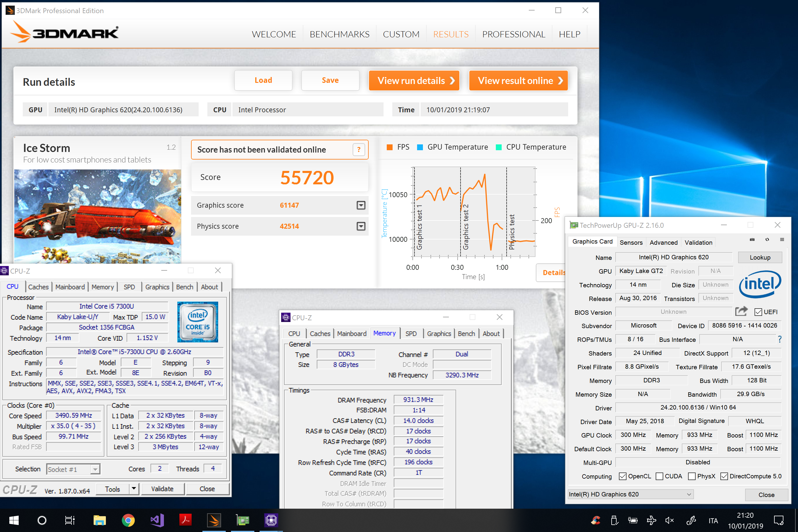This screenshot has width=798, height=532.
Task: Toggle the CUDA checkbox
Action: [659, 476]
